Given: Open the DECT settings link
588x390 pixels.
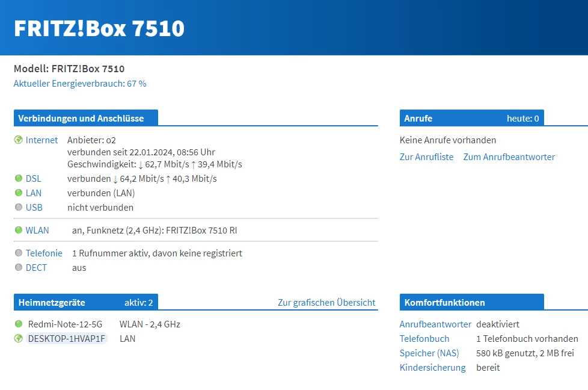Looking at the screenshot, I should click(x=36, y=268).
